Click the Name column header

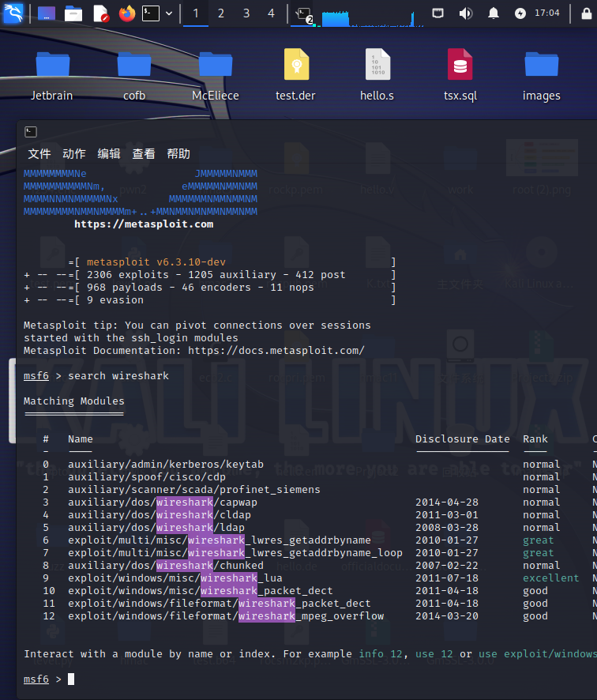pos(81,439)
